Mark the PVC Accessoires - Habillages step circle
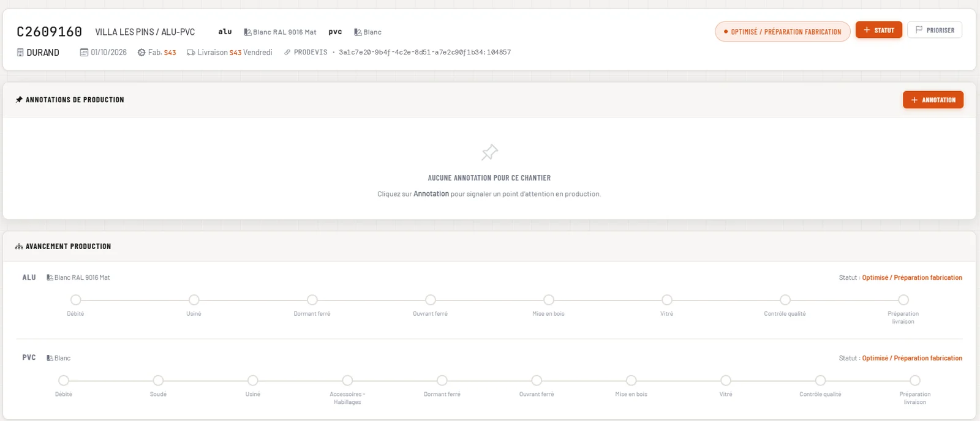Viewport: 980px width, 421px height. [x=347, y=381]
